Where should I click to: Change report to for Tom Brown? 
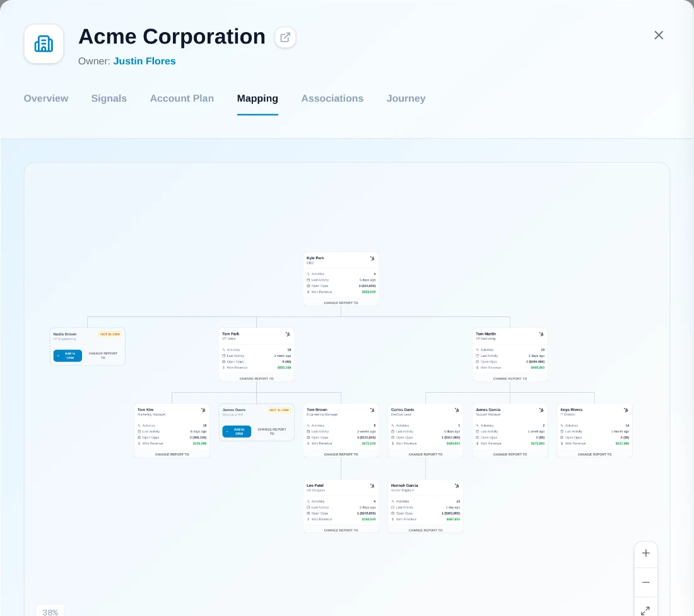click(x=341, y=454)
